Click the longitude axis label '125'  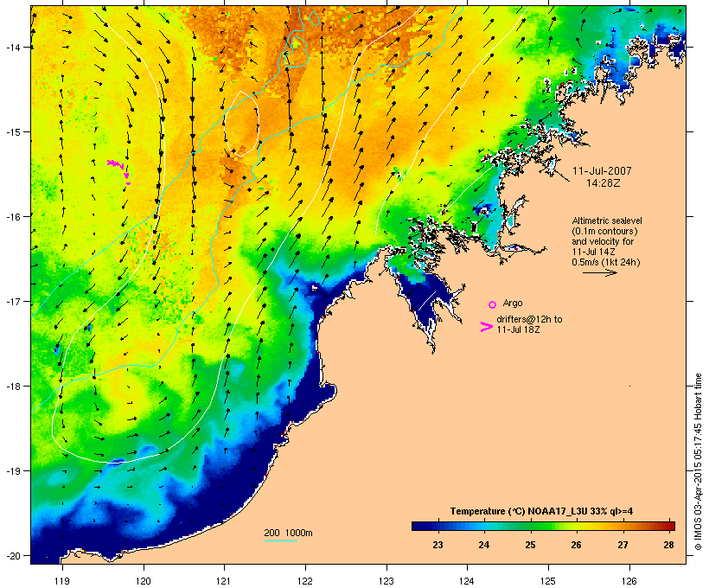[548, 581]
